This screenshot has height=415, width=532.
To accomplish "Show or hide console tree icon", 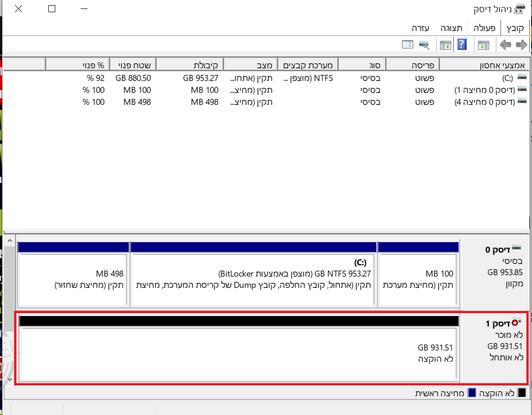I will (x=483, y=45).
